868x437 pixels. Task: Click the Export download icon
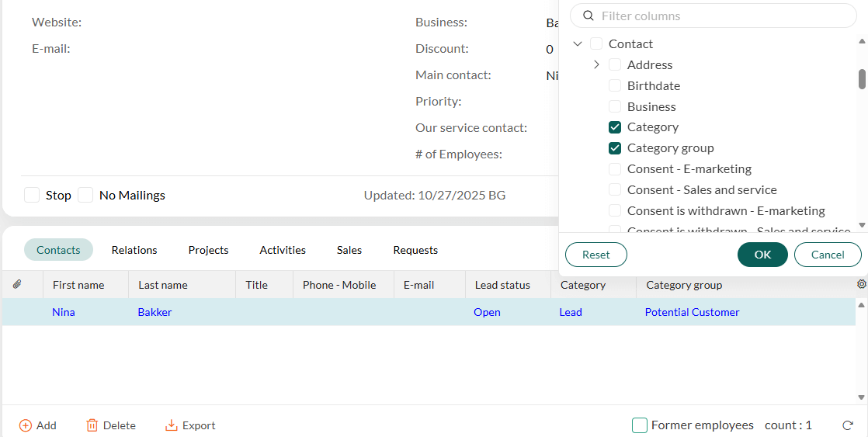[x=172, y=425]
